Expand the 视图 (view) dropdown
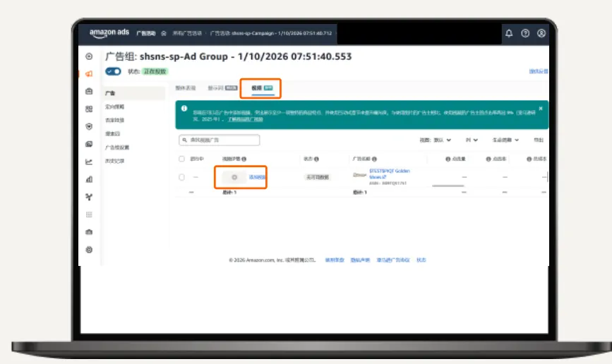This screenshot has width=612, height=364. pyautogui.click(x=436, y=140)
